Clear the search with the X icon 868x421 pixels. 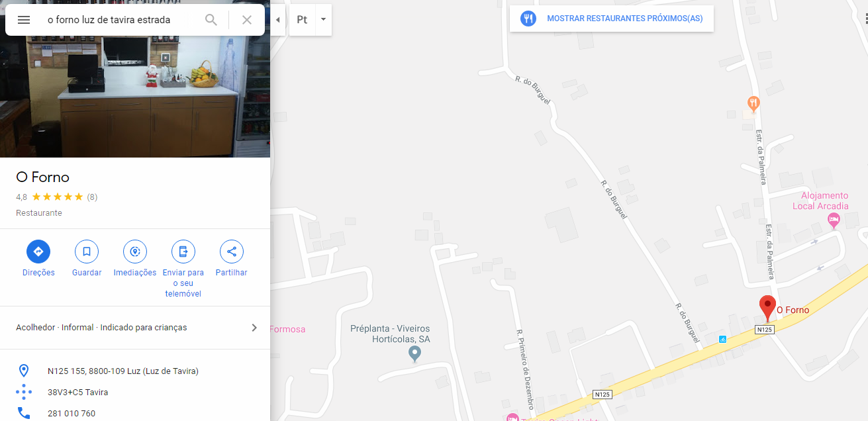click(x=247, y=20)
